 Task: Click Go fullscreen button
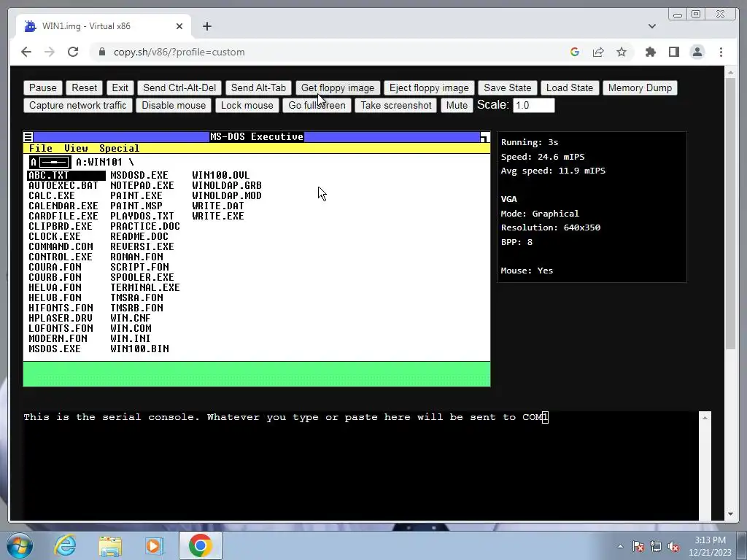[317, 105]
